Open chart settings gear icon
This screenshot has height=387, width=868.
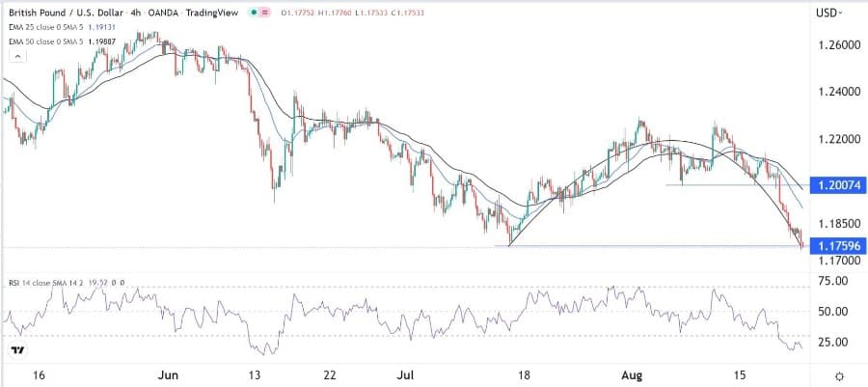point(840,374)
